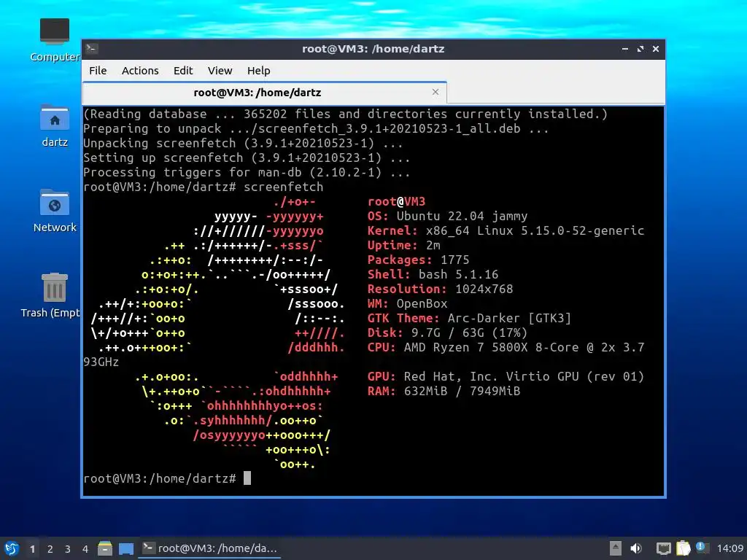Maximize the terminal window

(640, 49)
